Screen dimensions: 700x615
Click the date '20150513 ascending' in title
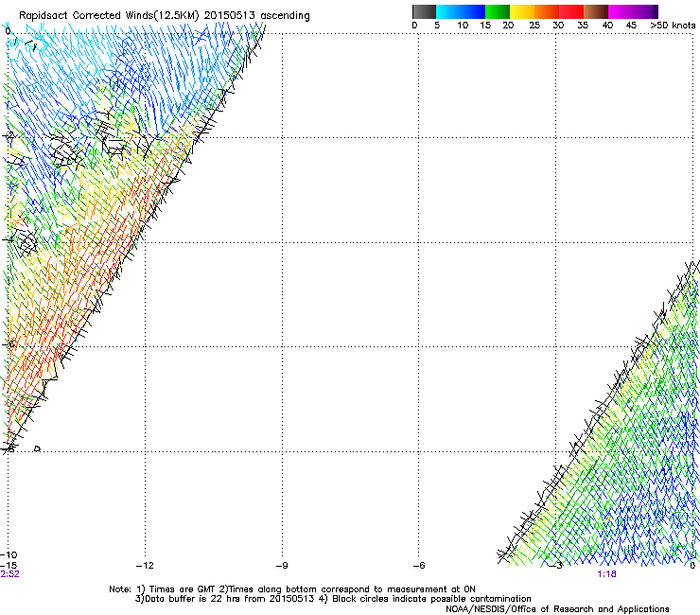256,15
